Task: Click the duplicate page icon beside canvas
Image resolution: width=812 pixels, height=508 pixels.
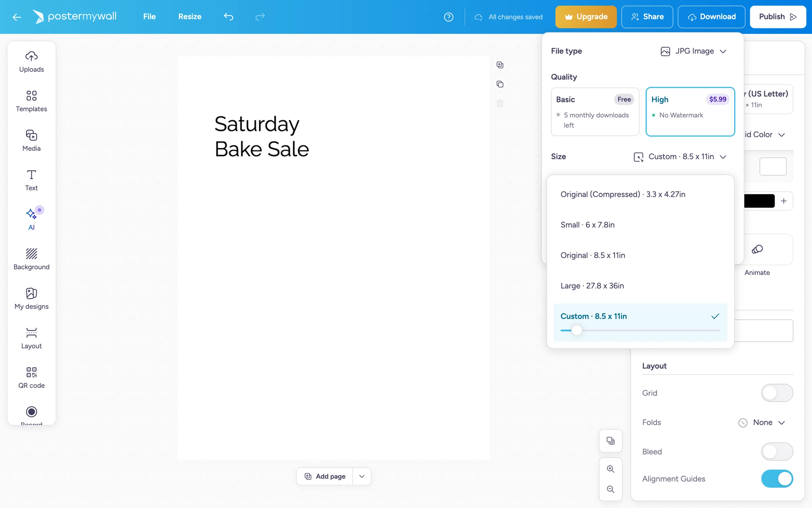Action: point(500,84)
